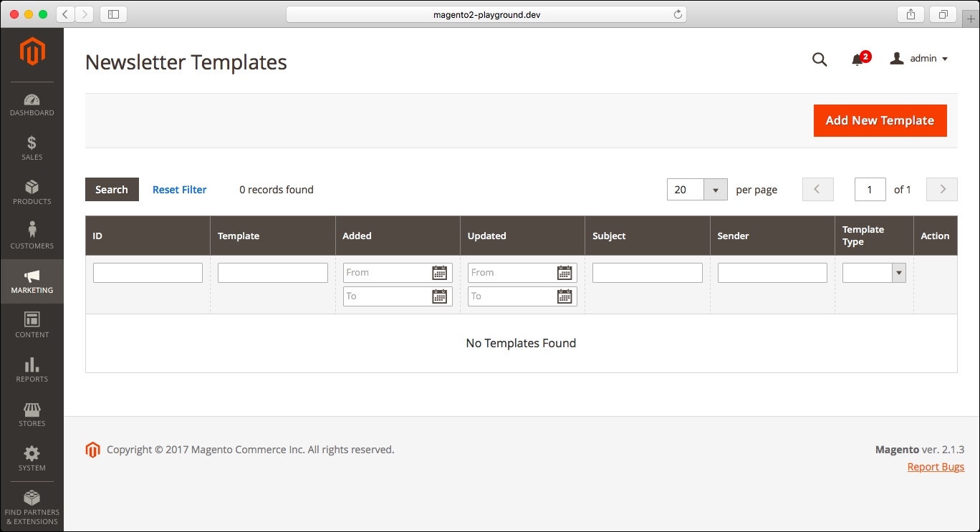
Task: Click the footer Magento logo
Action: (92, 450)
